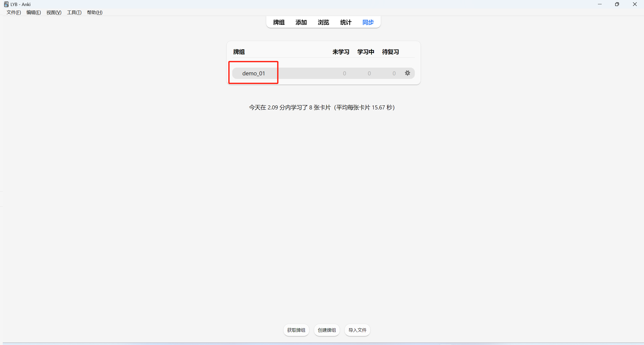The image size is (644, 345).
Task: Click the 获取牌组 button
Action: pos(296,330)
